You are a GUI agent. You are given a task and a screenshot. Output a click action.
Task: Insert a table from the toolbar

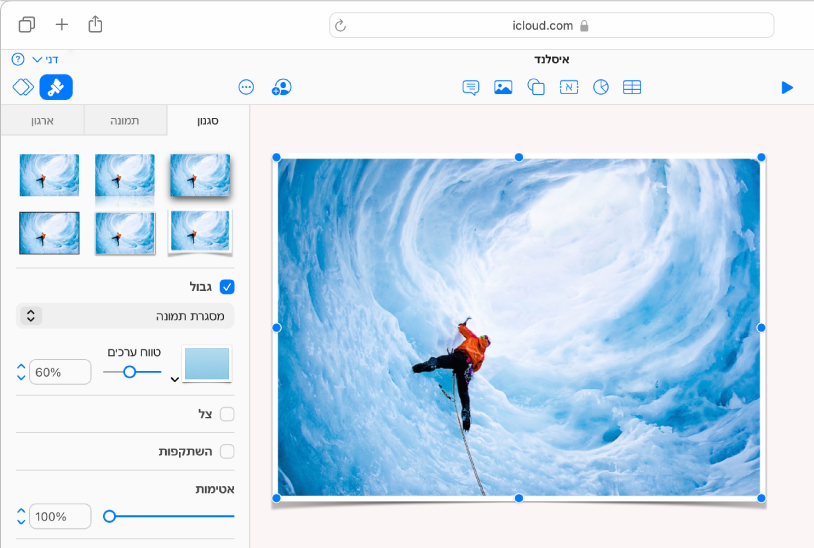pos(632,88)
